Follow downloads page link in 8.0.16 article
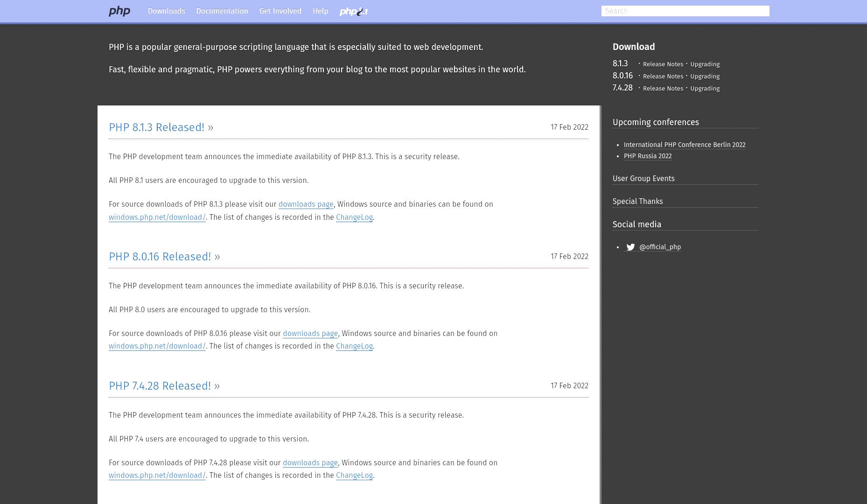Viewport: 867px width, 504px height. 310,334
